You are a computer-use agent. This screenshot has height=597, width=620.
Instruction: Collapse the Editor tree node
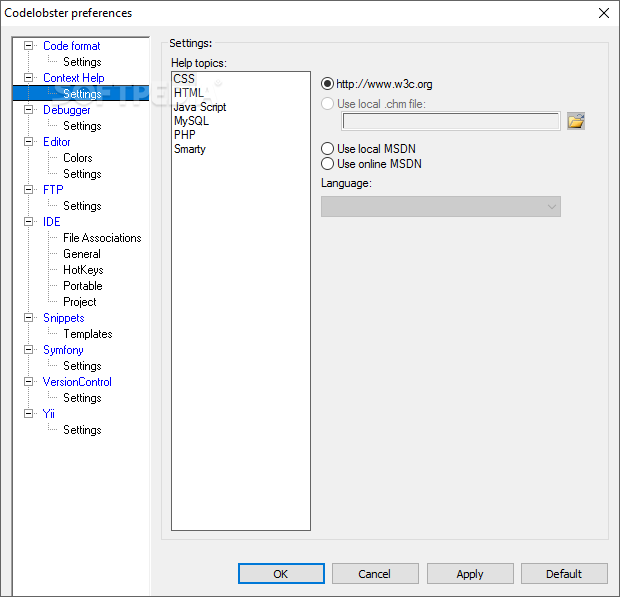(x=28, y=142)
